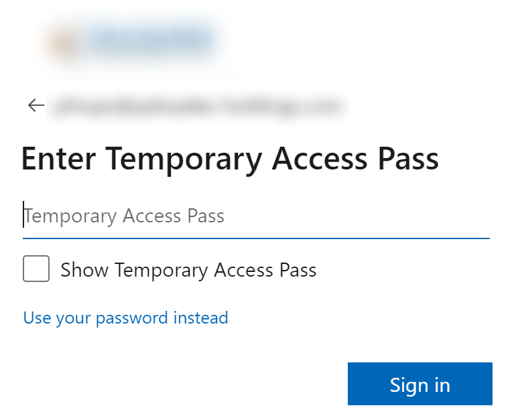The width and height of the screenshot is (516, 420).
Task: Focus the Temporary Access Pass input field
Action: [x=256, y=216]
